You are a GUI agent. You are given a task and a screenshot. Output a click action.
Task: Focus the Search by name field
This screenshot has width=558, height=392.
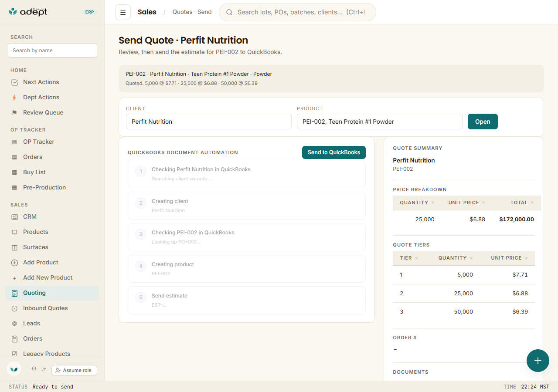coord(52,51)
